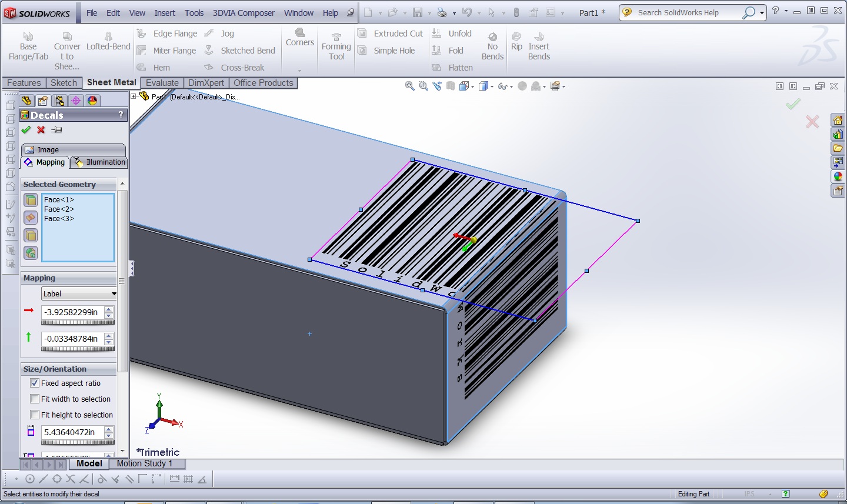Image resolution: width=847 pixels, height=504 pixels.
Task: Click the vertical offset -0.03348784in field
Action: click(72, 339)
